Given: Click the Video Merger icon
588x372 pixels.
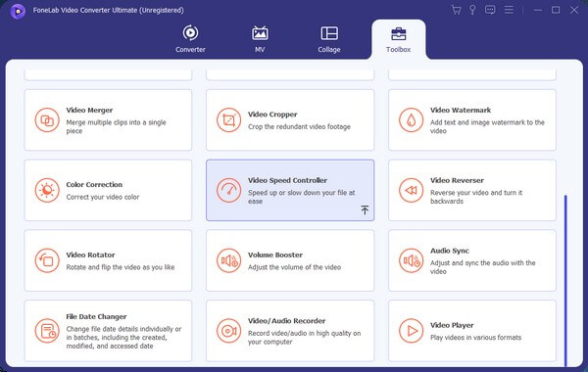Looking at the screenshot, I should (x=47, y=120).
